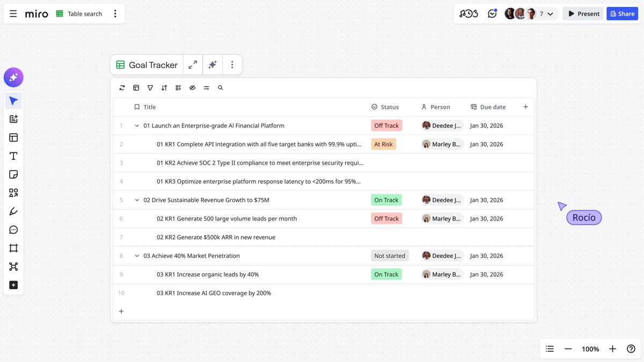This screenshot has height=362, width=644.
Task: Click the Off Track status in row 1
Action: (x=386, y=125)
